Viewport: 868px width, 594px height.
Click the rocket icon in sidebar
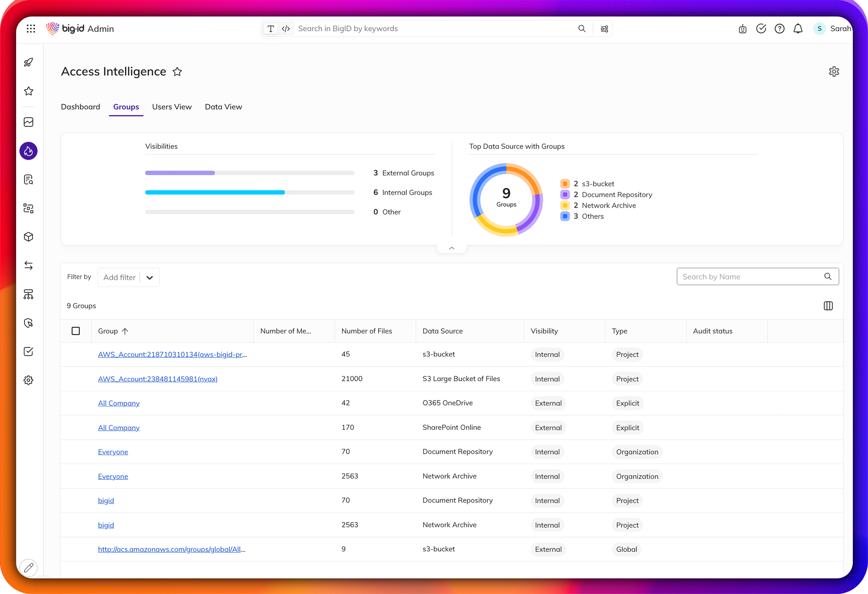point(29,62)
